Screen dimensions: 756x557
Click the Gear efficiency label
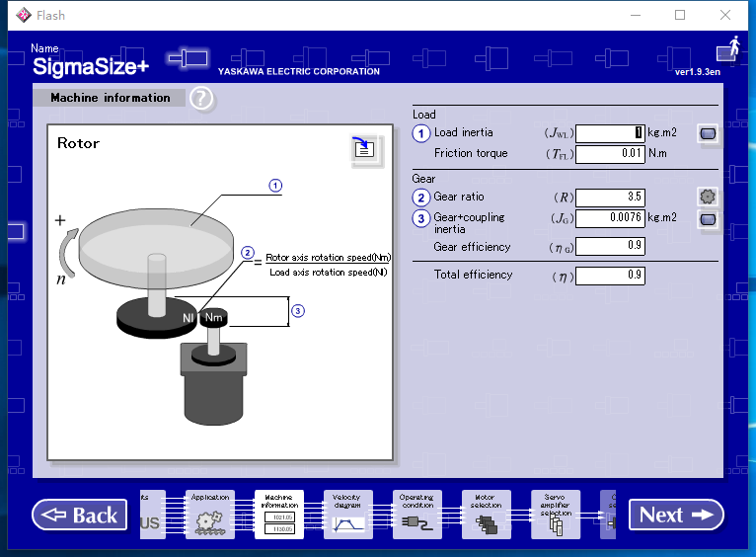pyautogui.click(x=472, y=247)
